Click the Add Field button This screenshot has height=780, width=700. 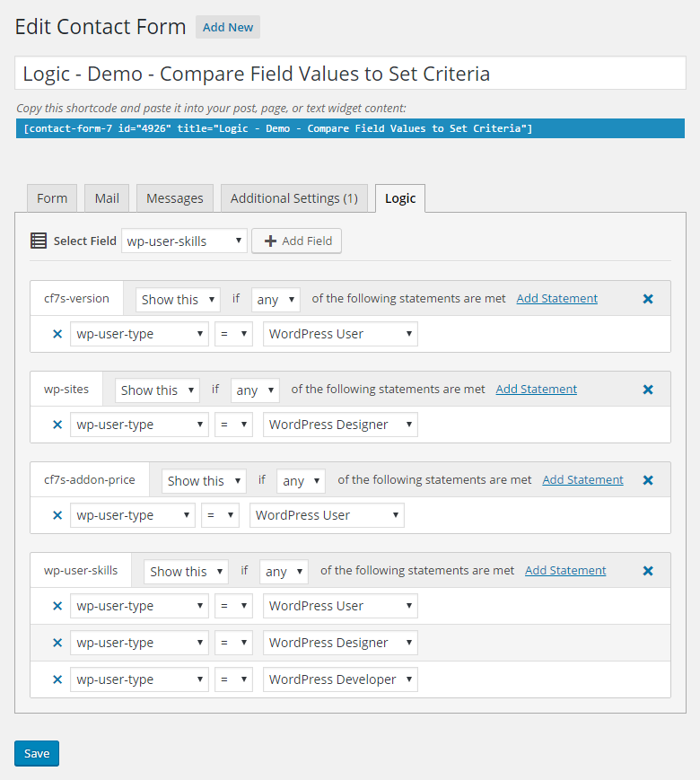296,241
